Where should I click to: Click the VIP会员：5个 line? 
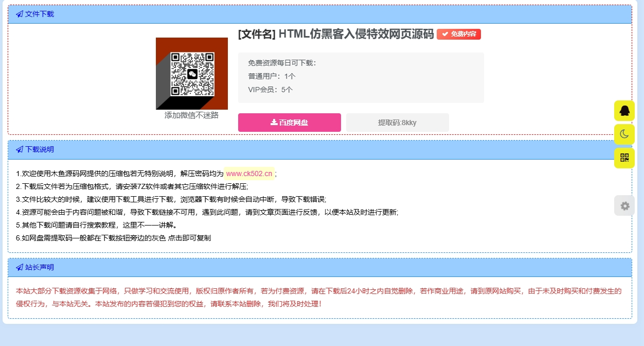[x=271, y=90]
